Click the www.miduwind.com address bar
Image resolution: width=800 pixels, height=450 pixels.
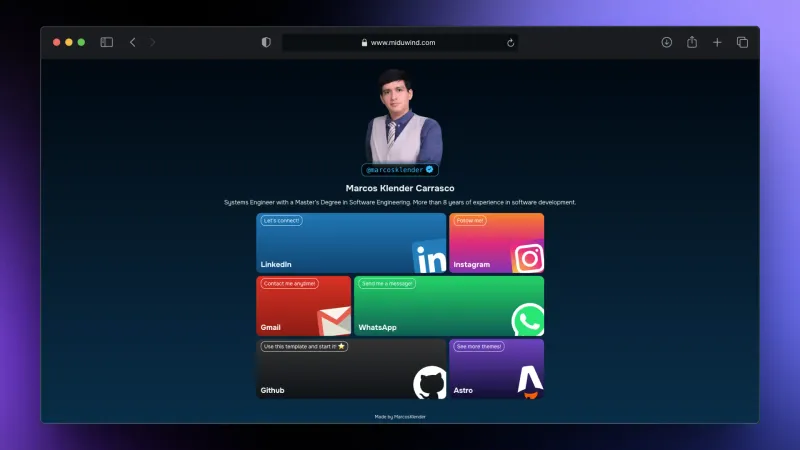[x=402, y=43]
